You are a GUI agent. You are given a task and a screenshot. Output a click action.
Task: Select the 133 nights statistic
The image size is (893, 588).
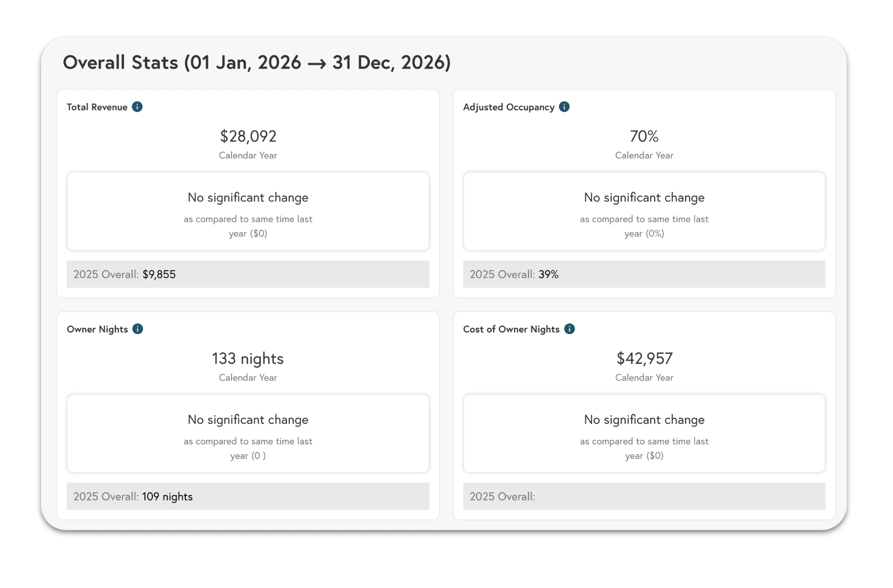click(247, 358)
